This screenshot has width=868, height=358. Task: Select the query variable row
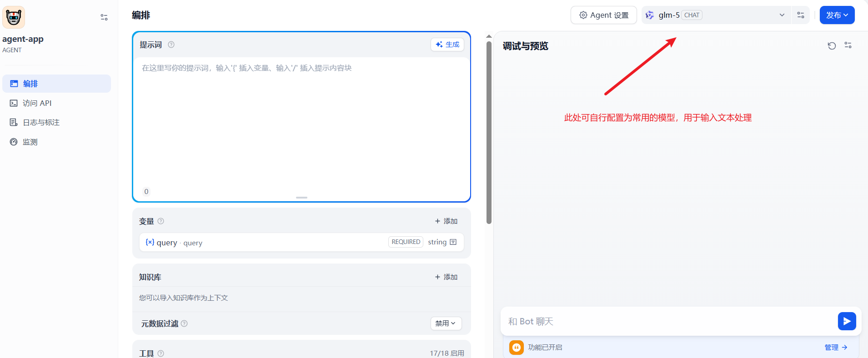click(x=301, y=242)
